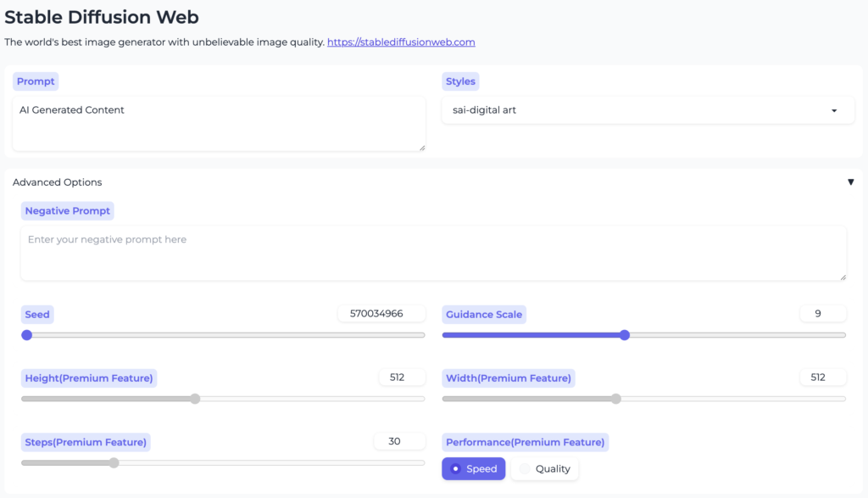The width and height of the screenshot is (868, 498).
Task: Click the Steps slider thumb
Action: (114, 462)
